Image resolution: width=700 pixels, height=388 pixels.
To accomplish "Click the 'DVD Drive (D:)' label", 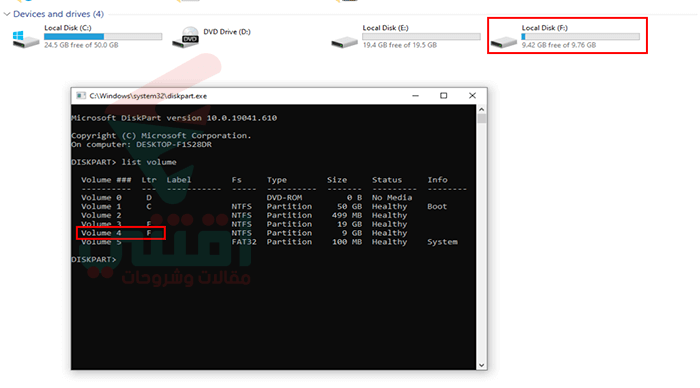I will [227, 32].
